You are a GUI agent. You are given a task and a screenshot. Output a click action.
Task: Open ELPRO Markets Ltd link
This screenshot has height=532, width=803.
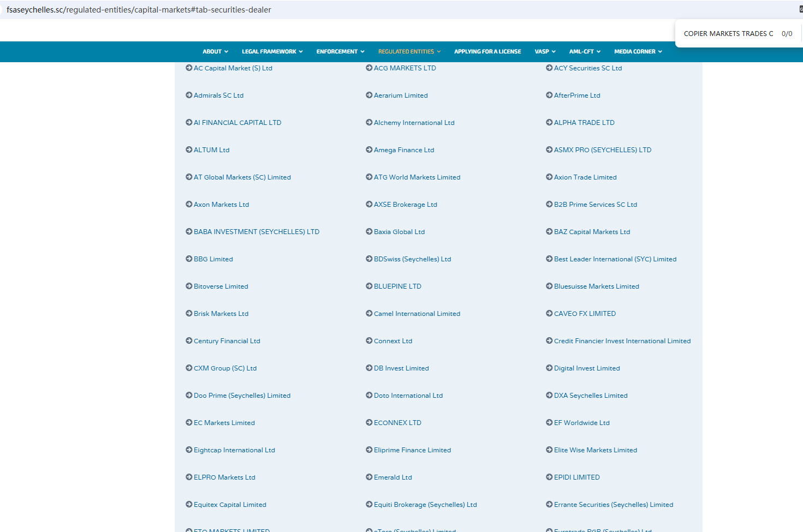tap(224, 477)
